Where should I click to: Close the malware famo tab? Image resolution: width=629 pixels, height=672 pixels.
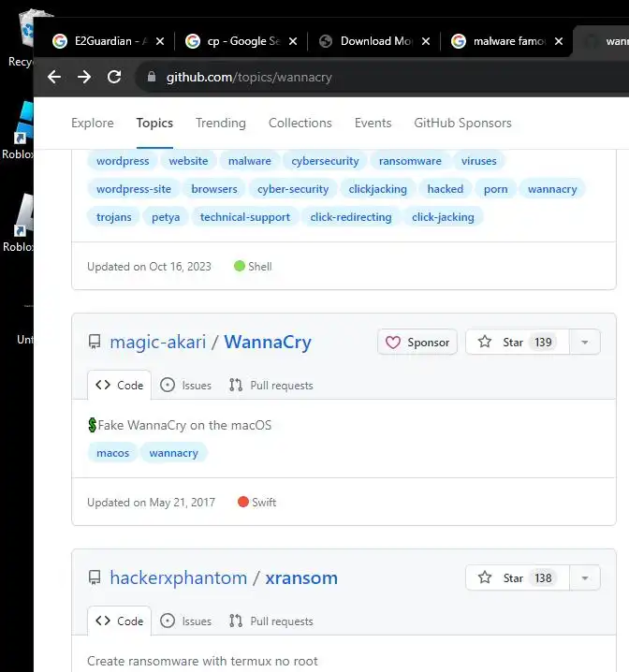click(558, 41)
